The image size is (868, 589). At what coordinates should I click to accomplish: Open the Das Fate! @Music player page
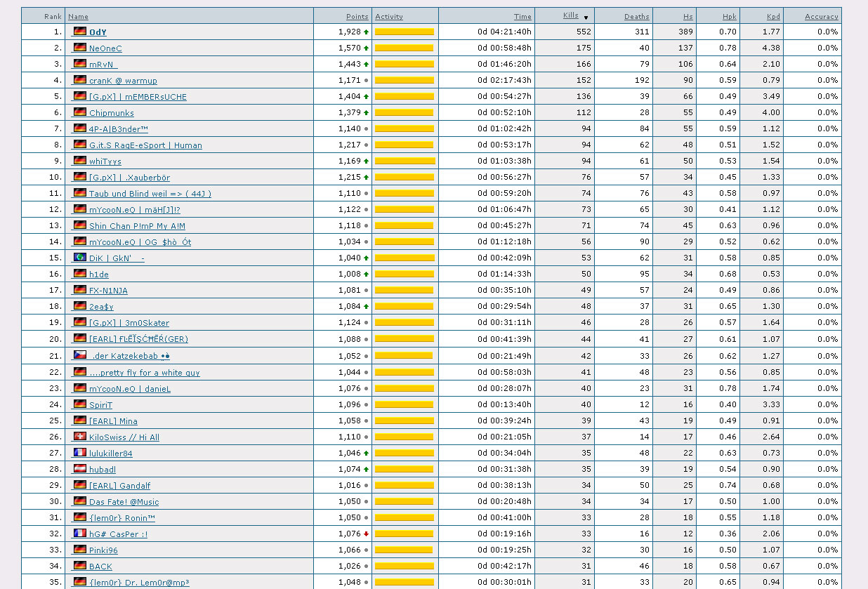click(x=124, y=502)
